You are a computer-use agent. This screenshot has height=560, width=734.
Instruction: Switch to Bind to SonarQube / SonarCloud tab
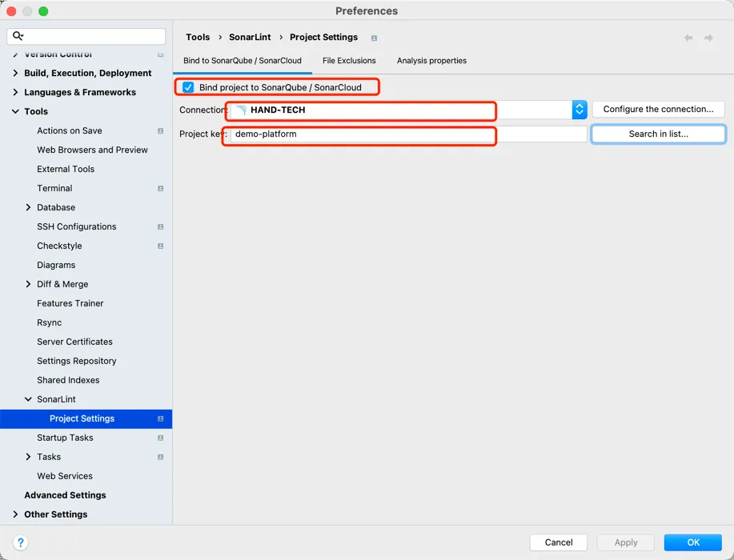243,61
